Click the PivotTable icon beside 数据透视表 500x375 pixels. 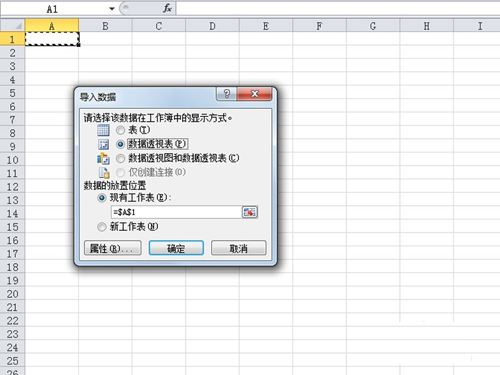[x=103, y=144]
